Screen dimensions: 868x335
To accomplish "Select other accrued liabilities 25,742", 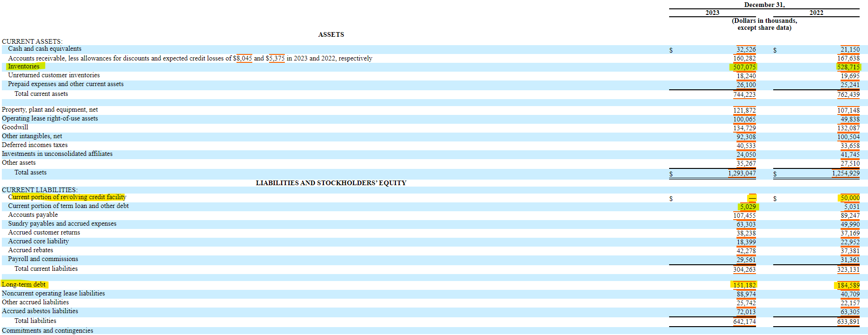I will click(x=746, y=303).
